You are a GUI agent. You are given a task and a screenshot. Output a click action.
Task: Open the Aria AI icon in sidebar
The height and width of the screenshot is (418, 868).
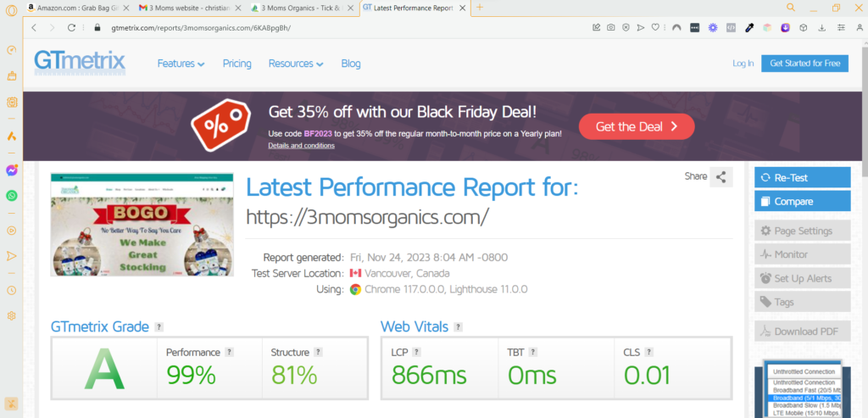pyautogui.click(x=11, y=136)
